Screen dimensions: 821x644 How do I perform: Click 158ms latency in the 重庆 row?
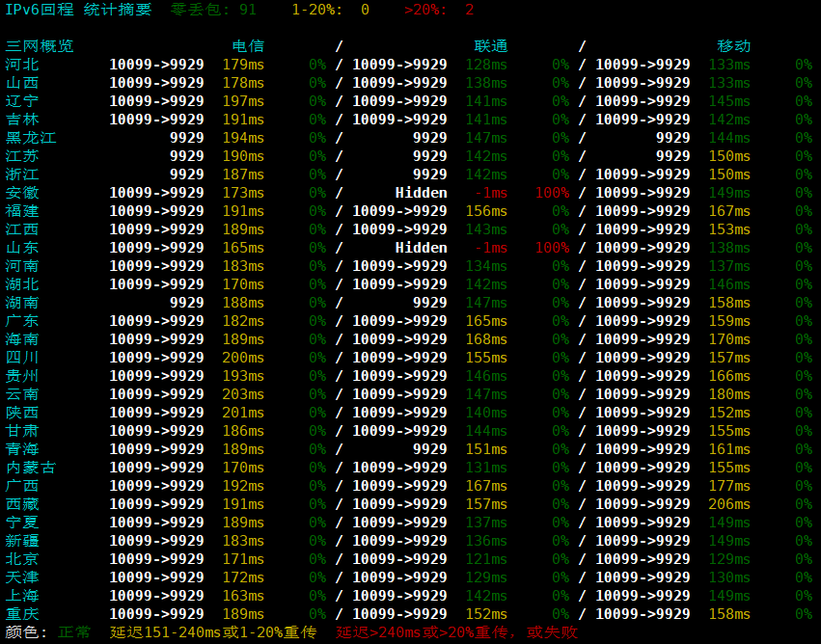(729, 614)
